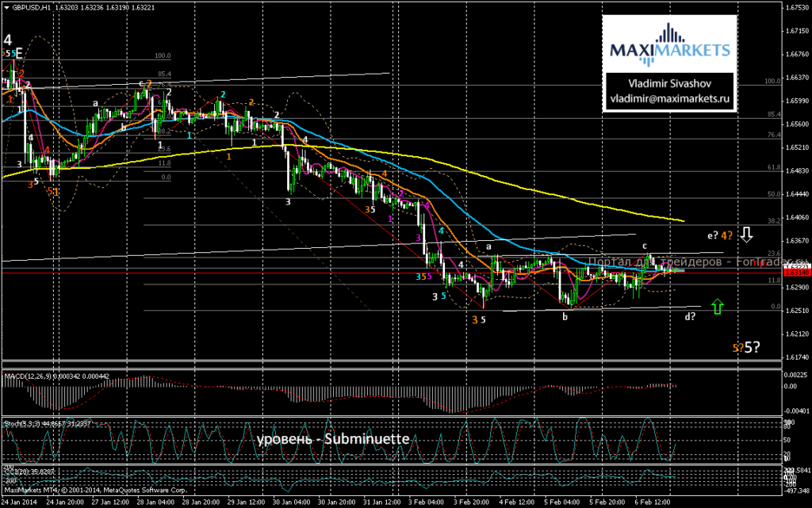Click the 3 Feb 04:00 time axis label
This screenshot has width=812, height=508.
pos(426,502)
